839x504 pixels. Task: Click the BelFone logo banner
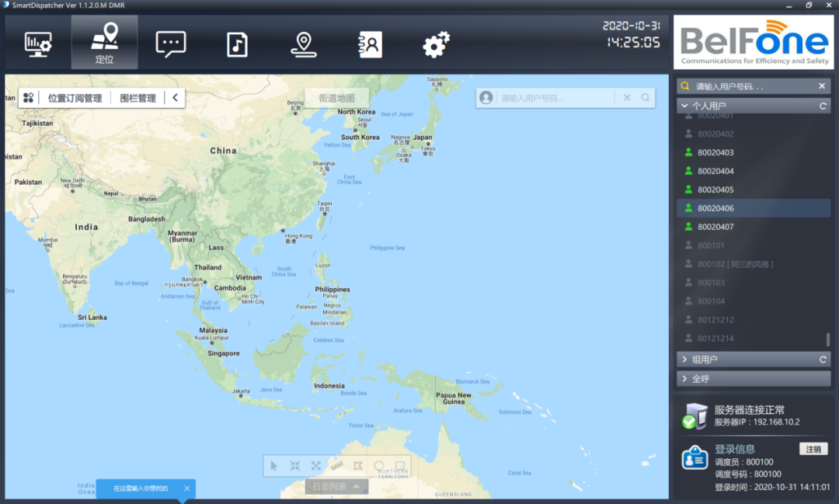[754, 42]
